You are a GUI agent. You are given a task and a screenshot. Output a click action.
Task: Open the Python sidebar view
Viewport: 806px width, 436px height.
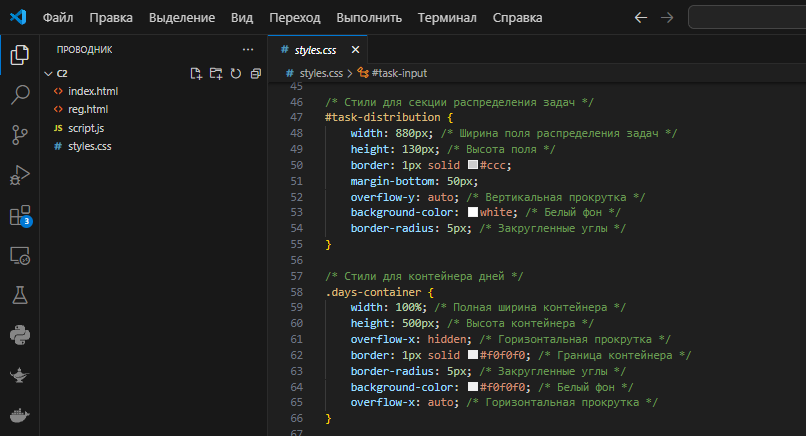coord(19,335)
